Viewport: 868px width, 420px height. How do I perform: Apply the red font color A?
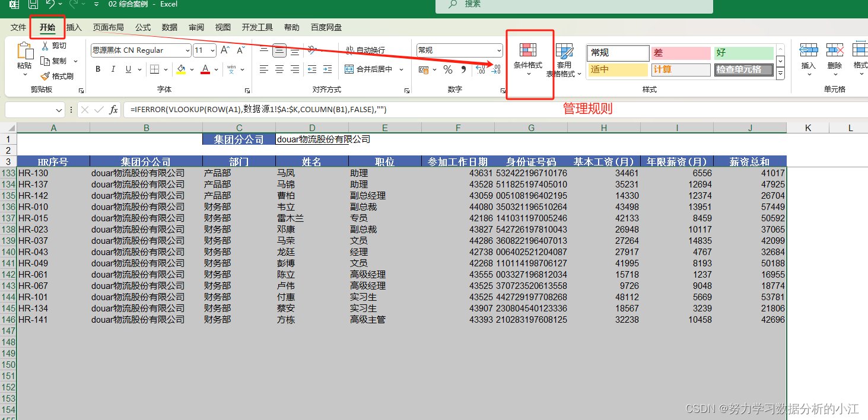(205, 69)
